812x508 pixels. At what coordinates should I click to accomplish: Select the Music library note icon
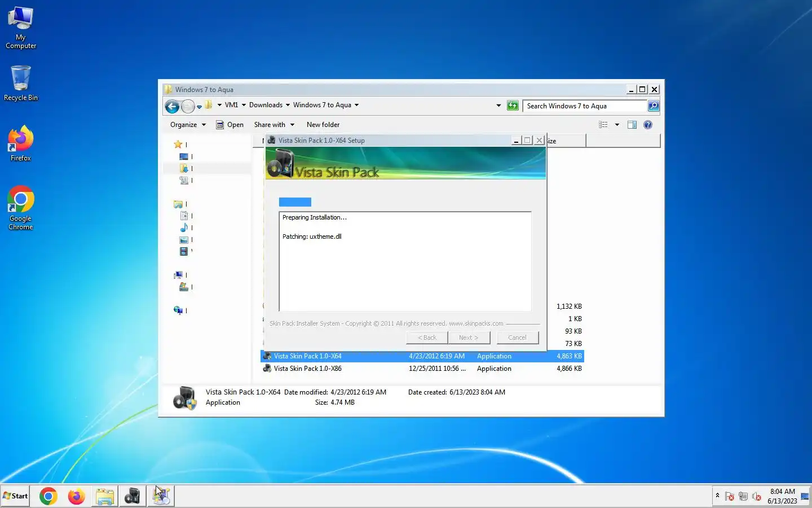(184, 227)
